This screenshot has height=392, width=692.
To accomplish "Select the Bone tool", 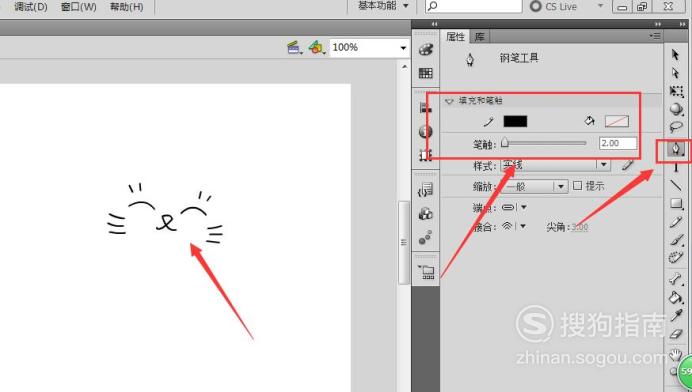I will pos(676,279).
